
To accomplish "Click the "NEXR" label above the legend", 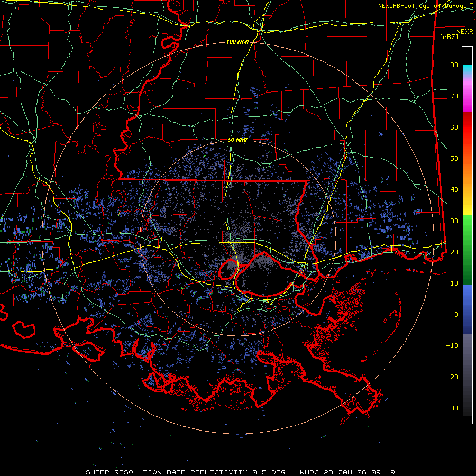I will coord(465,32).
